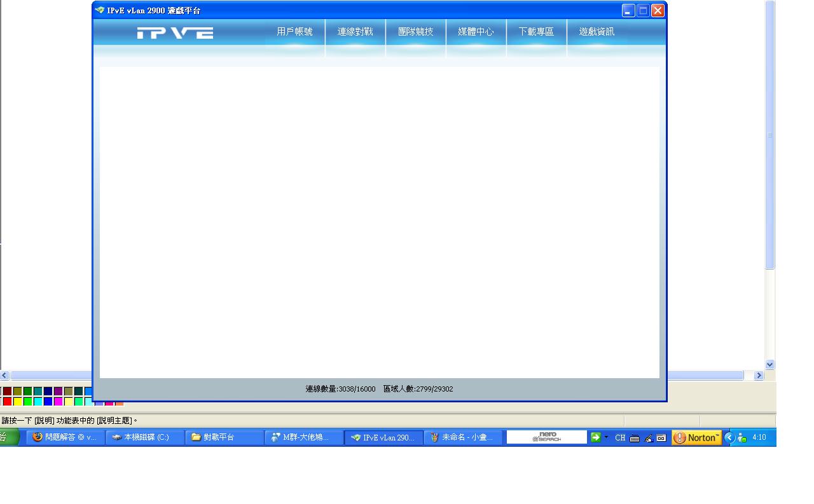Screen dimensions: 814x504
Task: Click the 連線數量:3038/16000 status text
Action: coord(340,389)
